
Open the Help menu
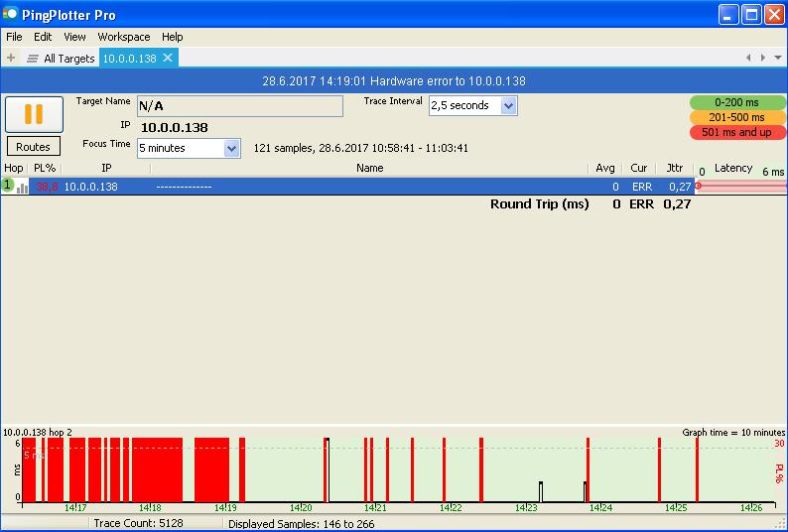point(173,37)
